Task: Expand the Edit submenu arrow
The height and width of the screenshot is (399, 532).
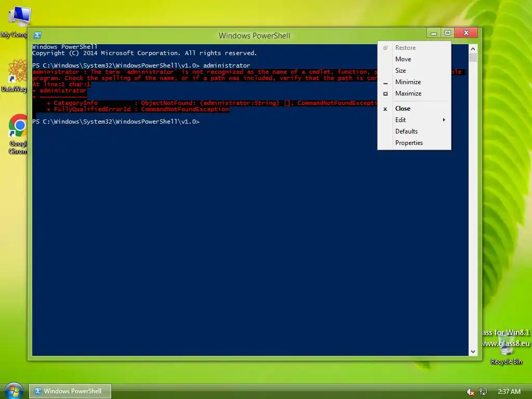Action: 444,120
